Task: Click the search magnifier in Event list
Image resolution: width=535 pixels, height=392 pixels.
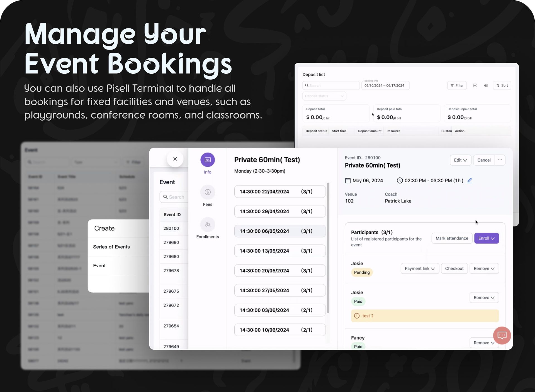Action: tap(166, 197)
